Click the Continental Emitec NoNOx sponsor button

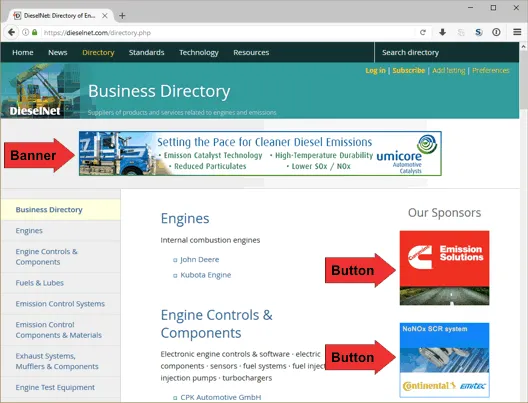click(444, 360)
